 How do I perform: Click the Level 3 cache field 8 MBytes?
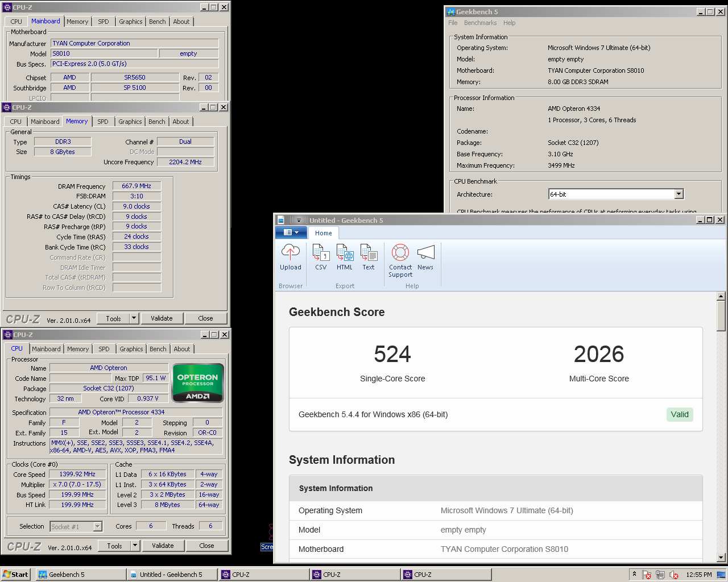coord(167,505)
